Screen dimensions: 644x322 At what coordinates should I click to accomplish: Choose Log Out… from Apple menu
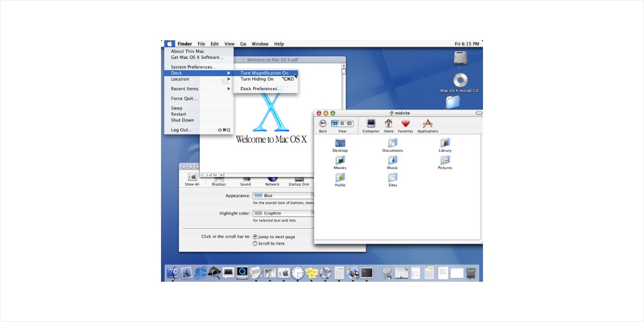199,130
